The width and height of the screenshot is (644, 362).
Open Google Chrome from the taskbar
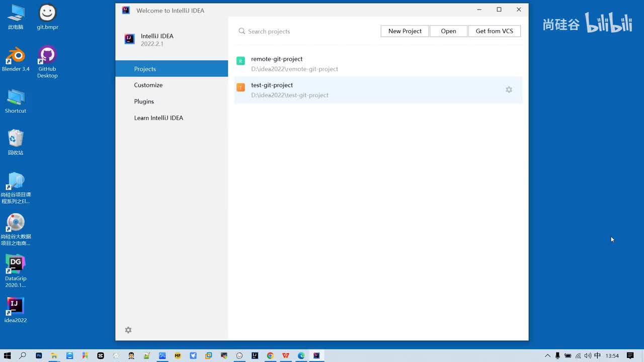tap(270, 355)
